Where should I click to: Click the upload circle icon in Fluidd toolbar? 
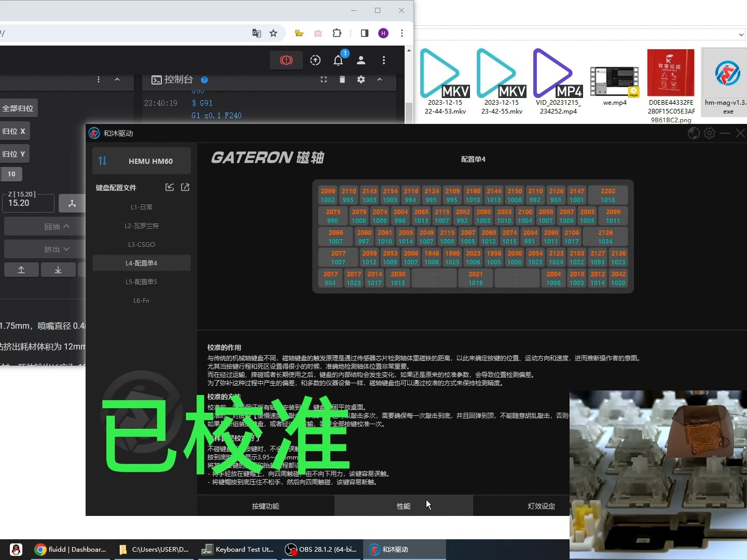click(315, 60)
